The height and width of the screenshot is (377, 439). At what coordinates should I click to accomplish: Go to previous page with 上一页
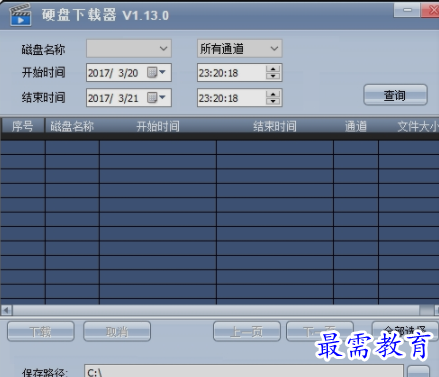tap(247, 331)
